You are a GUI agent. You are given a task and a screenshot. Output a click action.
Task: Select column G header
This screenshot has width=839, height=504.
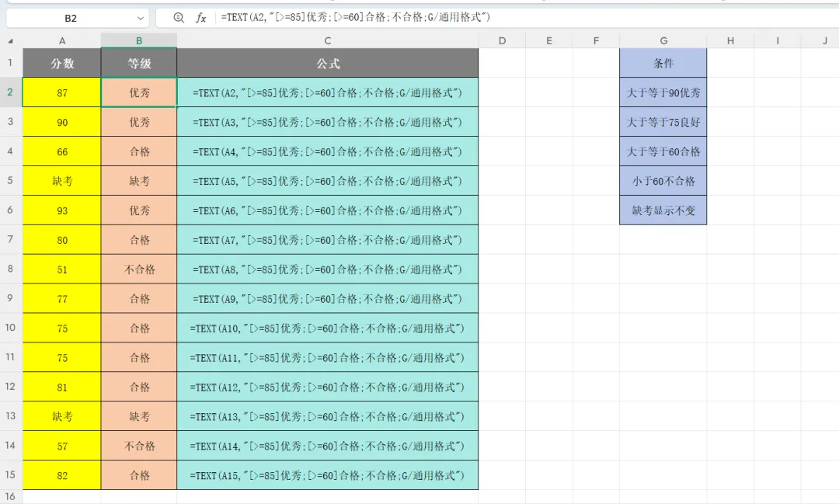click(x=663, y=40)
